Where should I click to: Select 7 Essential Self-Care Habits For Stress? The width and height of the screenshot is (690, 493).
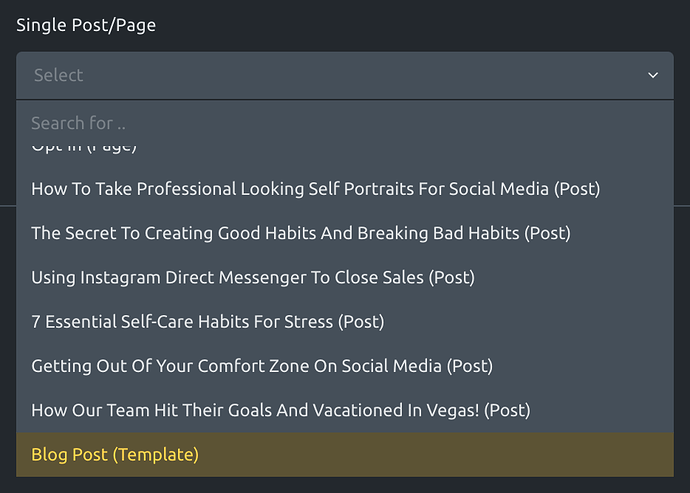(x=345, y=321)
